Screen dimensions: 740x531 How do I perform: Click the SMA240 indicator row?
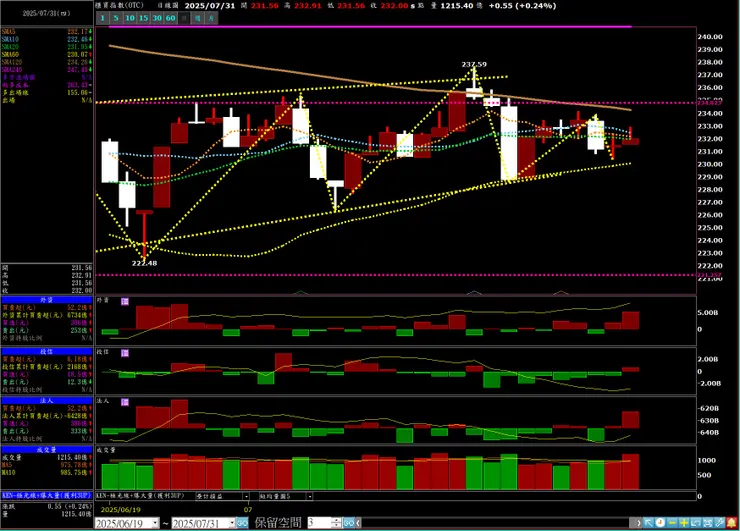pos(46,69)
